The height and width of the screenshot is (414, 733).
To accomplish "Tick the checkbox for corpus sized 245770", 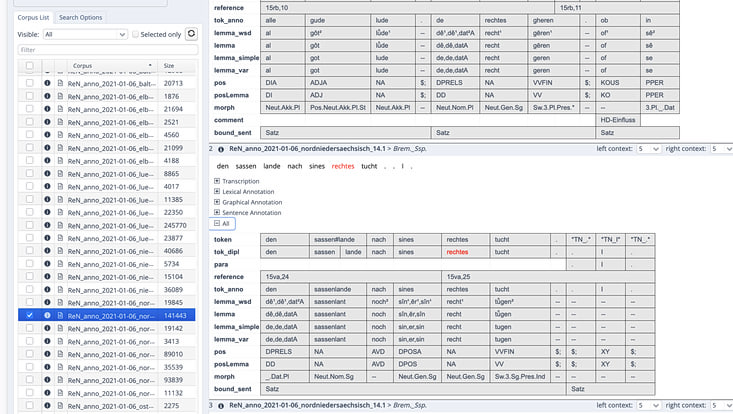I will tap(29, 225).
